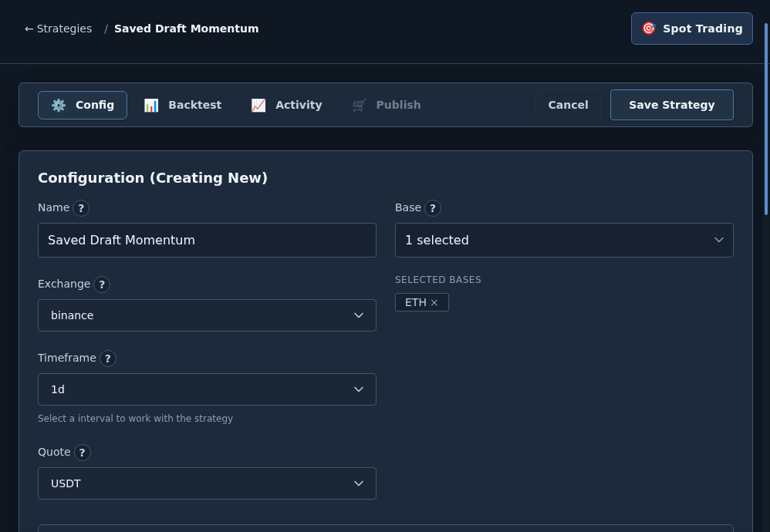Click the Spot Trading target icon
Viewport: 770px width, 532px height.
point(649,29)
